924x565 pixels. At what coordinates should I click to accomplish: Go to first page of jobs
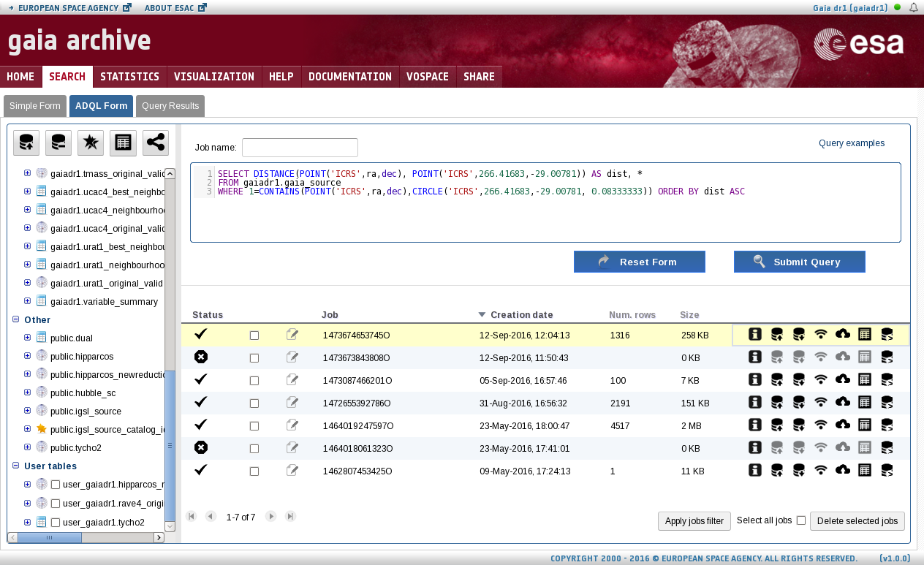[192, 516]
